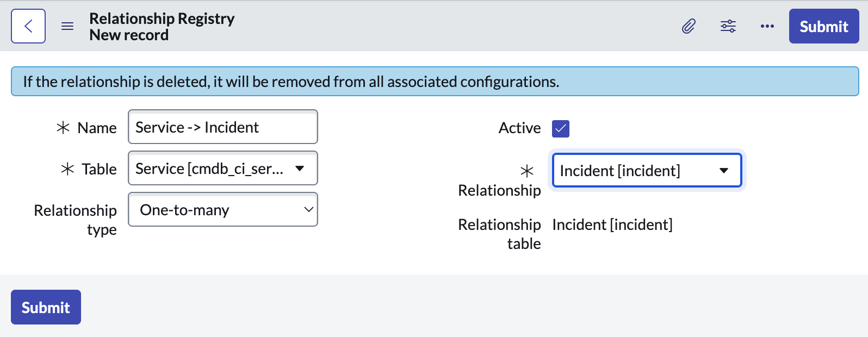
Task: Uncheck the Active checkbox
Action: click(561, 129)
